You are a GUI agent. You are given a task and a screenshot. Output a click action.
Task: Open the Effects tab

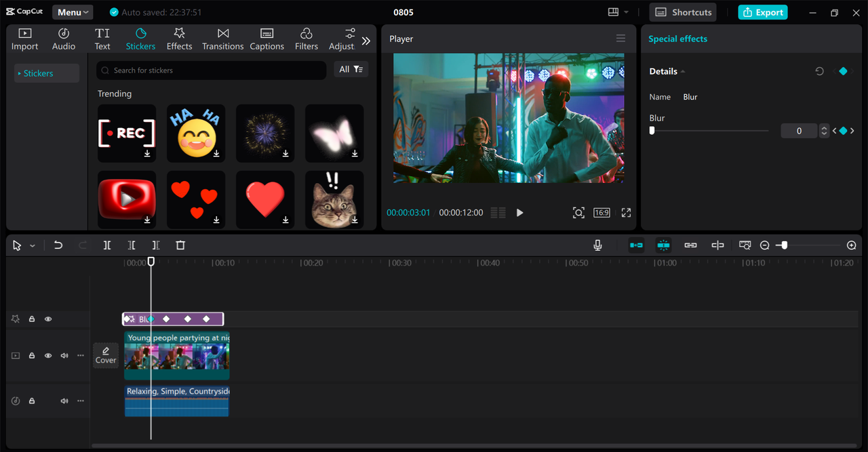[179, 39]
